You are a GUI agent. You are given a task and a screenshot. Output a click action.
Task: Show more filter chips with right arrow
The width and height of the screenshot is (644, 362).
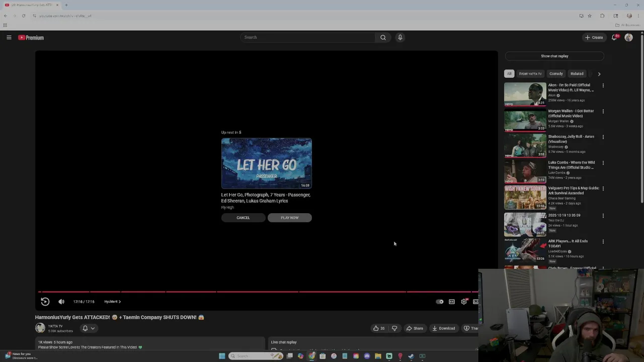tap(599, 74)
